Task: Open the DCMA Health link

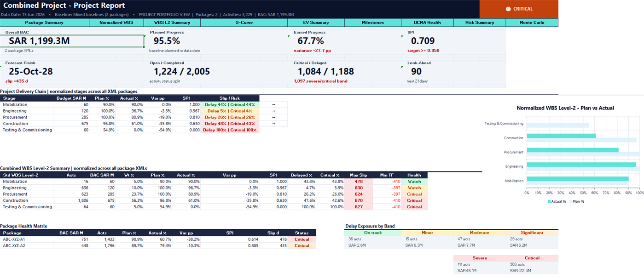Action: coord(427,23)
